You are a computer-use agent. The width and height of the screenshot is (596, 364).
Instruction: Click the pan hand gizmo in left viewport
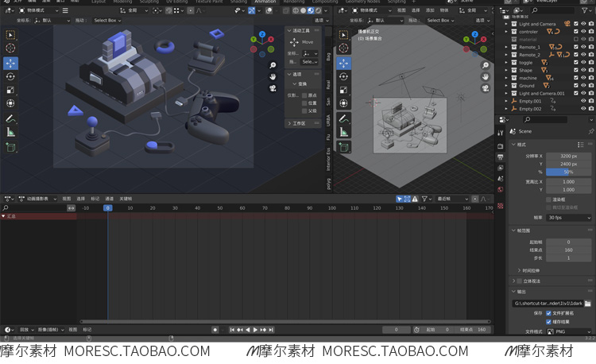[273, 77]
